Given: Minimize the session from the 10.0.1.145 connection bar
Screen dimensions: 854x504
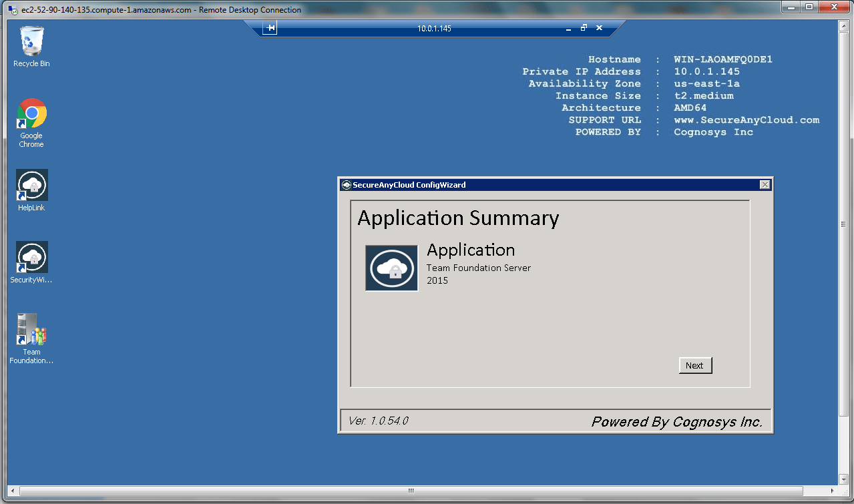Looking at the screenshot, I should (x=568, y=29).
